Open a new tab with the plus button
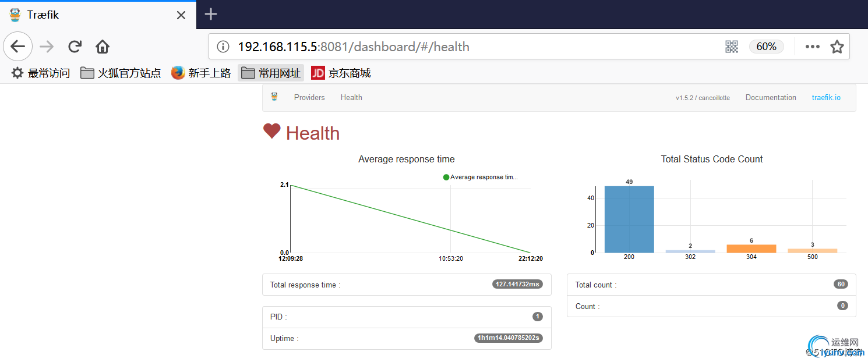Screen dimensions: 868x362 tap(211, 15)
